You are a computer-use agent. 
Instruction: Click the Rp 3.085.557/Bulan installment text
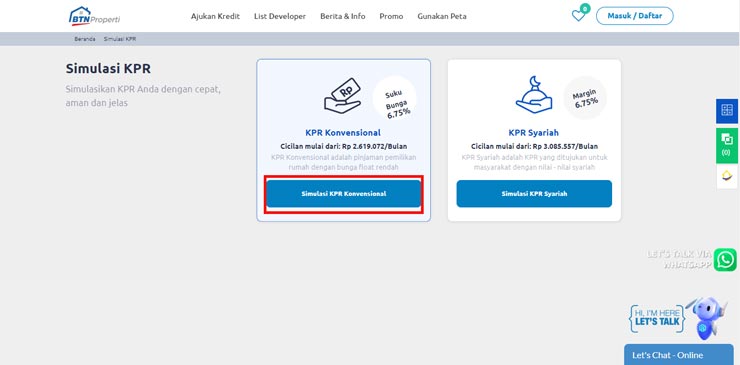(565, 146)
